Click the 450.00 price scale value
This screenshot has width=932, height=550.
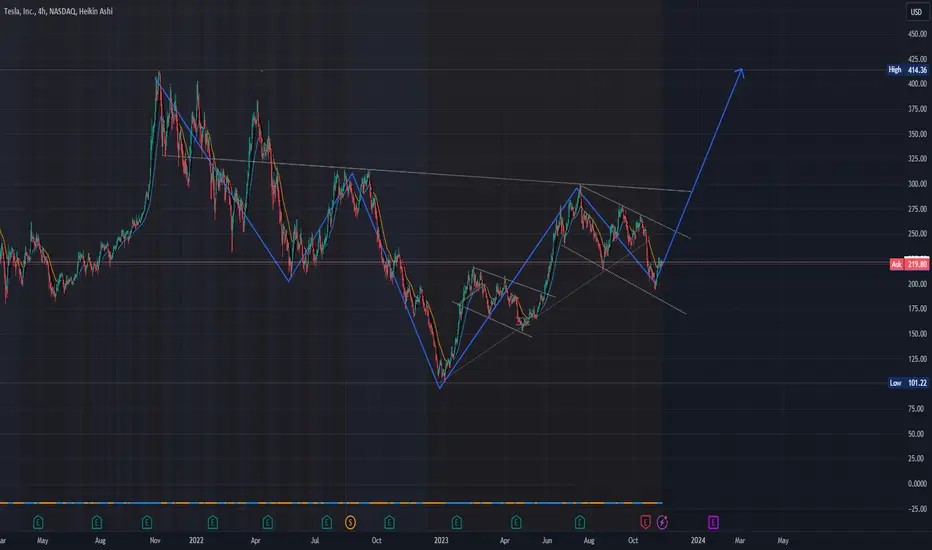click(x=917, y=34)
